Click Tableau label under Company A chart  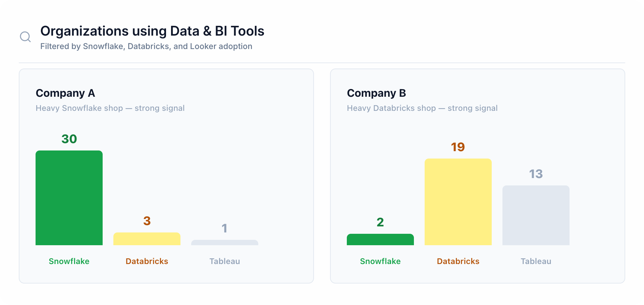(x=225, y=261)
